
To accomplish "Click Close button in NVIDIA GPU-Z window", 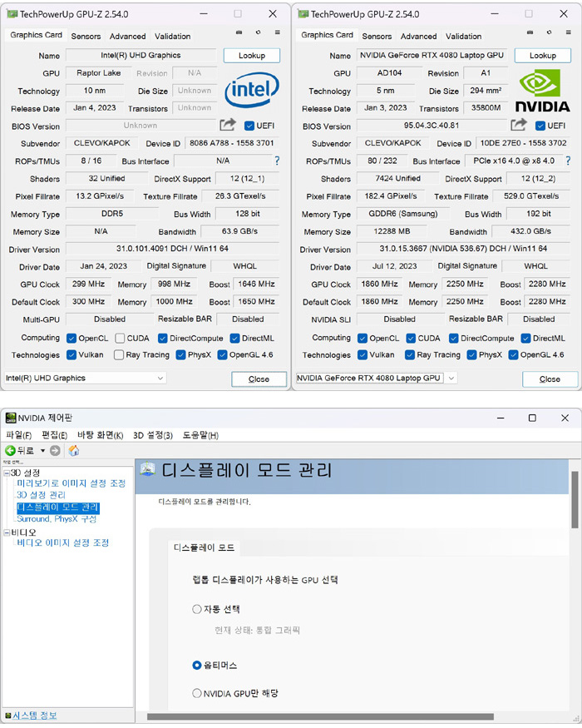I will [550, 379].
